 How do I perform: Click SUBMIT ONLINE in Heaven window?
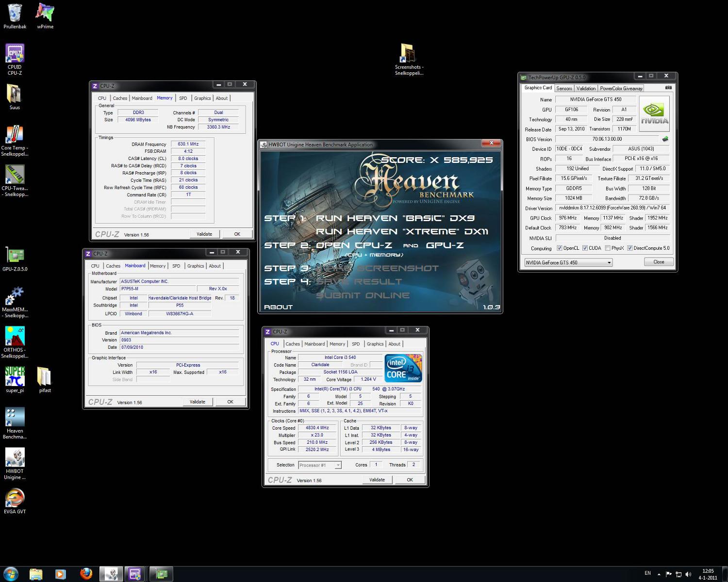tap(363, 295)
